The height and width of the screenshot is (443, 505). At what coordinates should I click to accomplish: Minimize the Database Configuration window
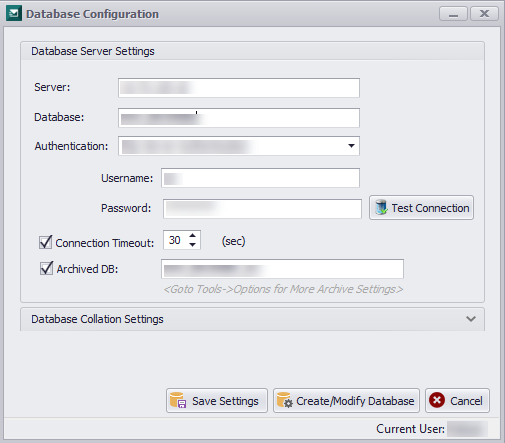coord(453,14)
